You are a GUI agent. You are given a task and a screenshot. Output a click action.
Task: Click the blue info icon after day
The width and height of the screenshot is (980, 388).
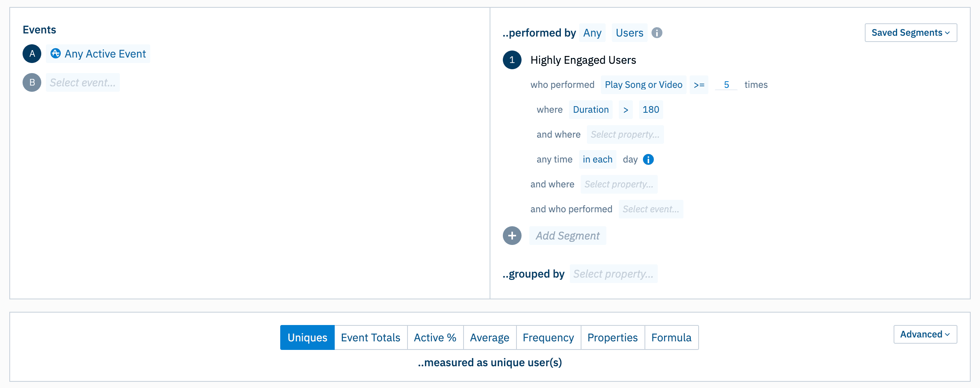point(648,159)
